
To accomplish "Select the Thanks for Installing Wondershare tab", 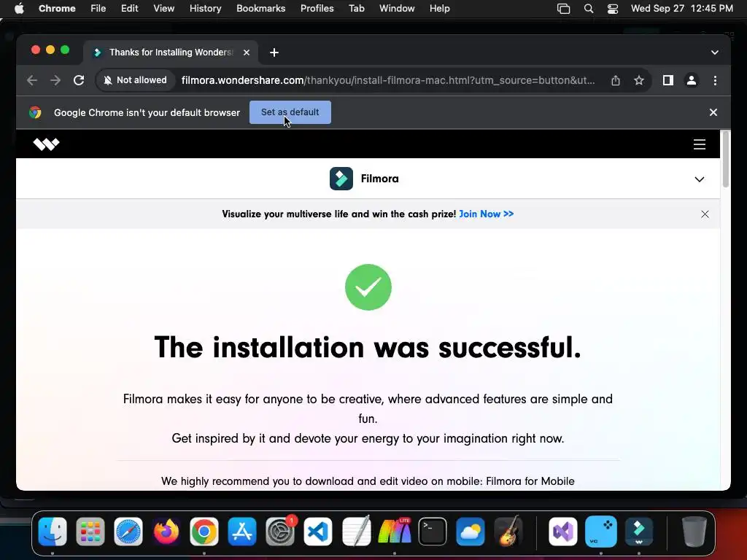I will pyautogui.click(x=171, y=52).
